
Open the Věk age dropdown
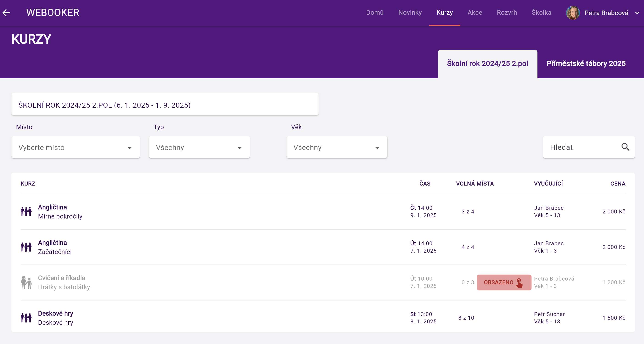pos(336,147)
